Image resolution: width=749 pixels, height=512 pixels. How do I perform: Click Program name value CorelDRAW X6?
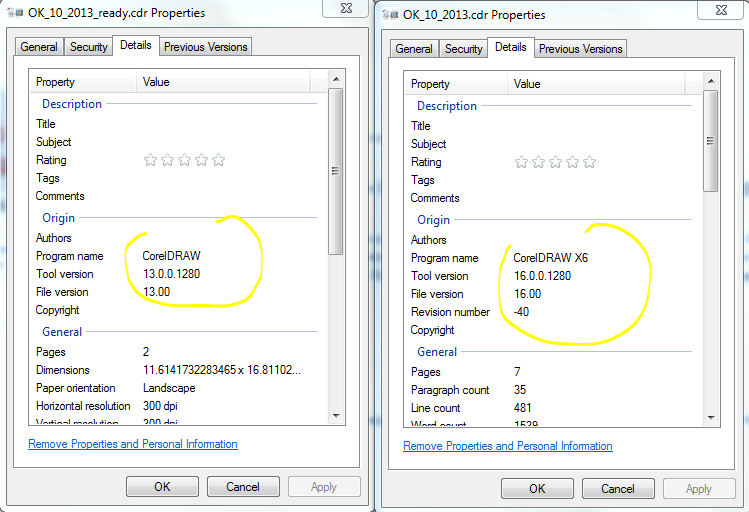pyautogui.click(x=550, y=258)
